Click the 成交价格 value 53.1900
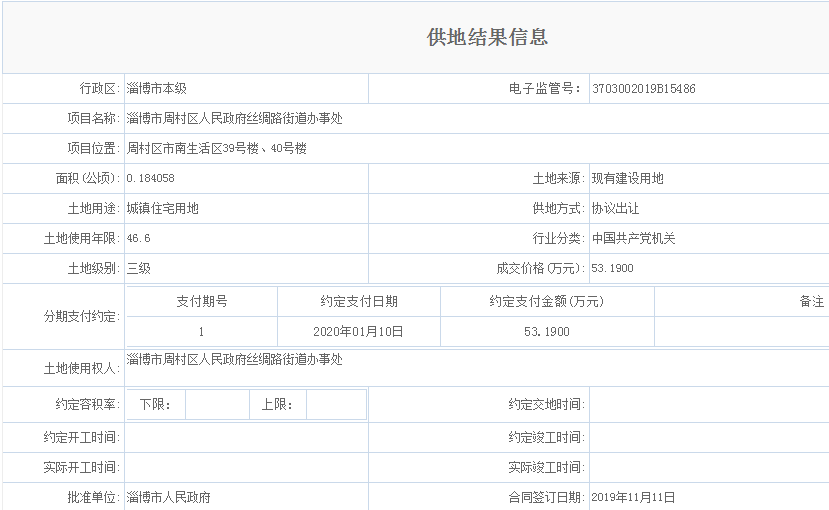 pyautogui.click(x=612, y=269)
